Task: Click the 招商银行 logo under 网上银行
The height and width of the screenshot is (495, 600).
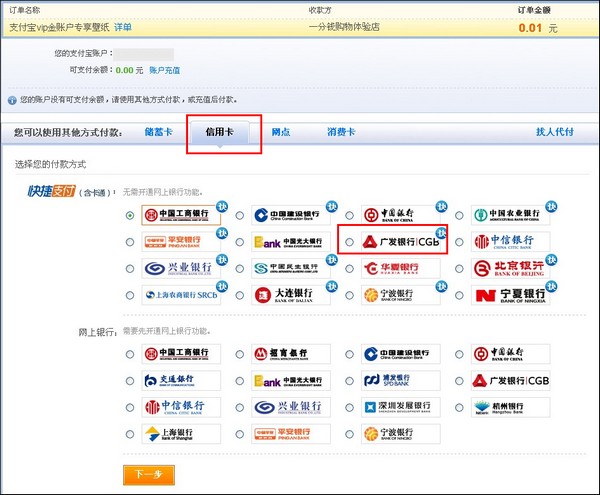Action: pyautogui.click(x=291, y=354)
